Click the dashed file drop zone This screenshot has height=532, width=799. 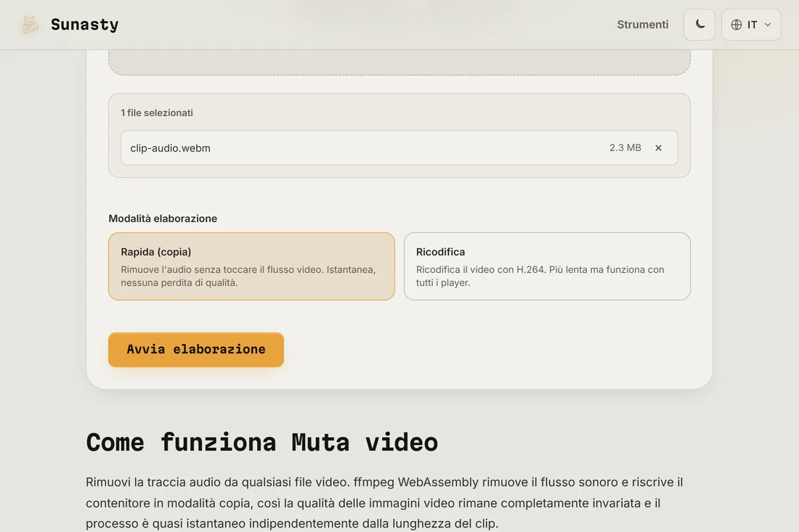tap(399, 62)
